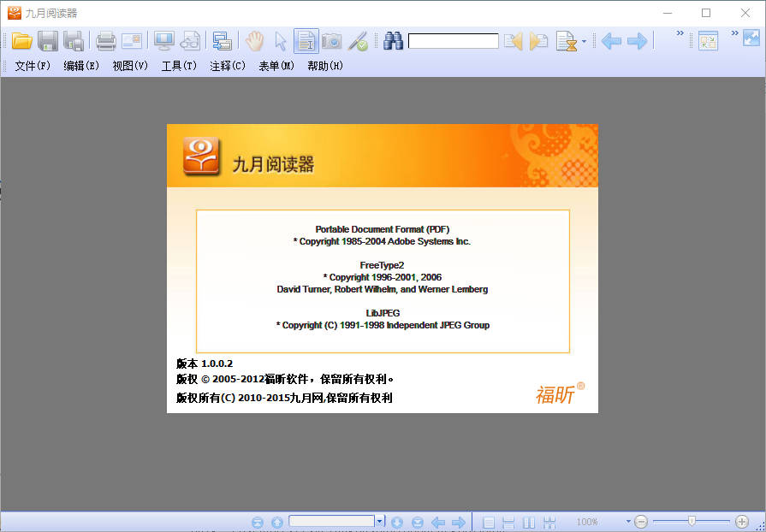Send the document by email with the envelope icon
The width and height of the screenshot is (766, 532).
tap(132, 41)
